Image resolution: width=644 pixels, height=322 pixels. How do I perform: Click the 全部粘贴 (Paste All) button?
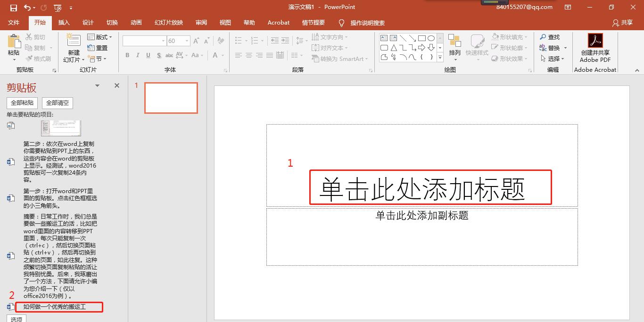pos(22,103)
